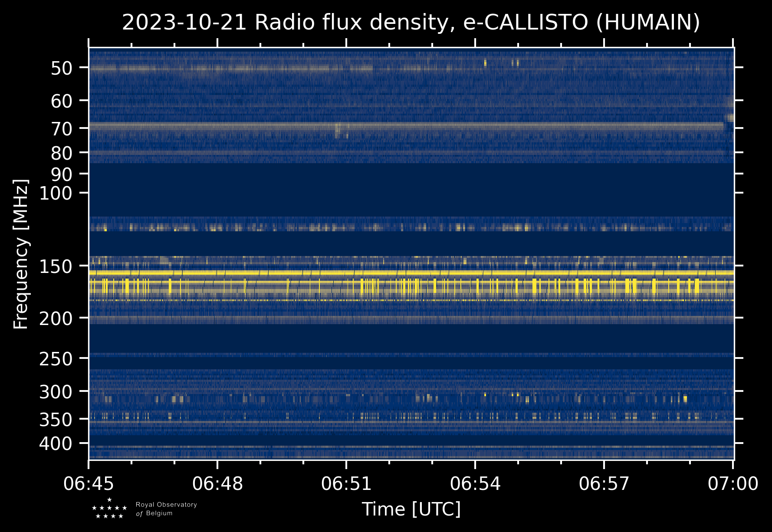Select the 'Time [UTC]' x-axis label

[411, 509]
